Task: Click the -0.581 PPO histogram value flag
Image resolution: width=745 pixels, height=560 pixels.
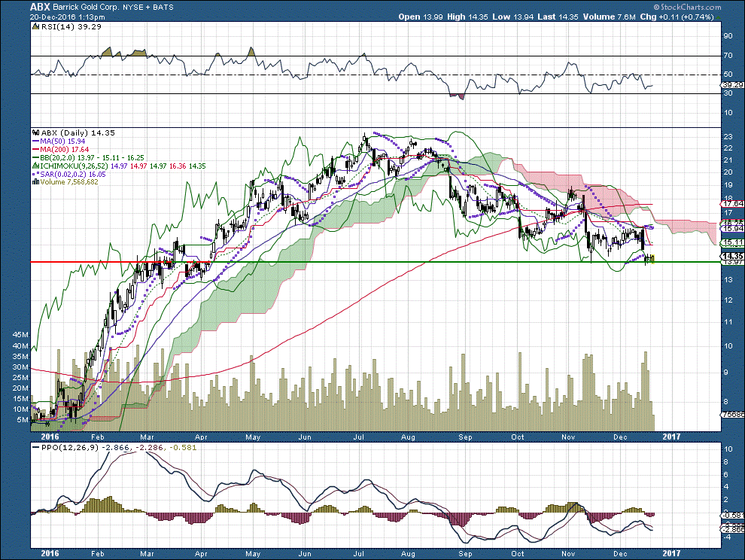Action: [x=732, y=516]
